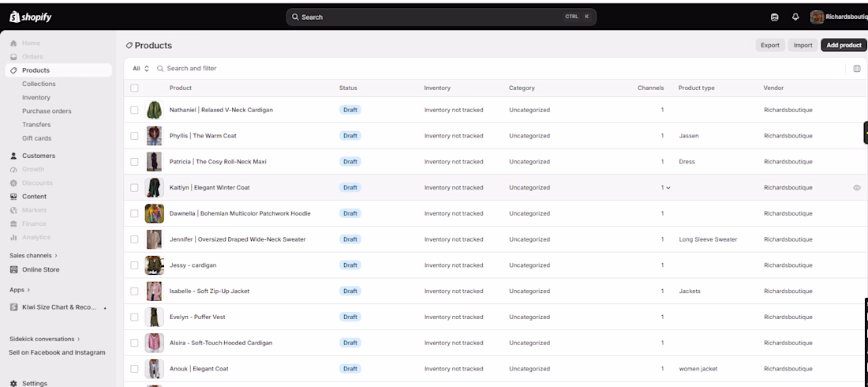Open Purchase orders in the sidebar
The height and width of the screenshot is (387, 868).
(x=47, y=111)
